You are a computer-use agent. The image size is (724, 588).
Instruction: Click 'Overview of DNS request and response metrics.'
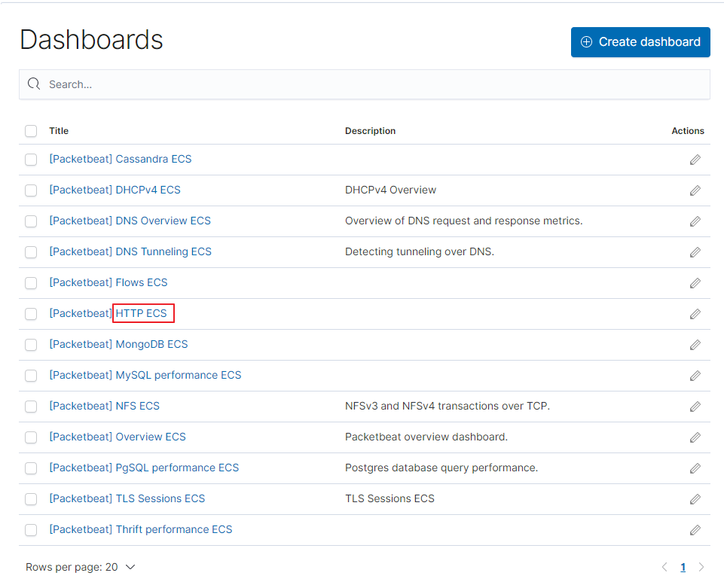[463, 221]
